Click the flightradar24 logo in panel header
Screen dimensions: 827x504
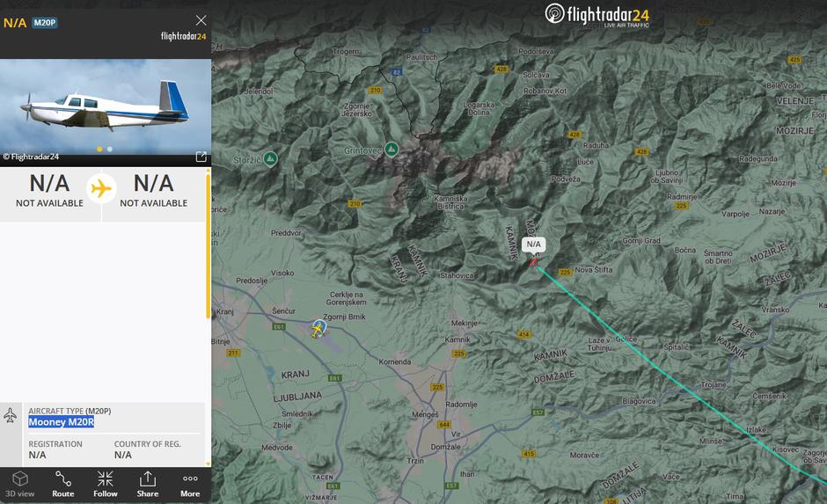click(x=183, y=36)
